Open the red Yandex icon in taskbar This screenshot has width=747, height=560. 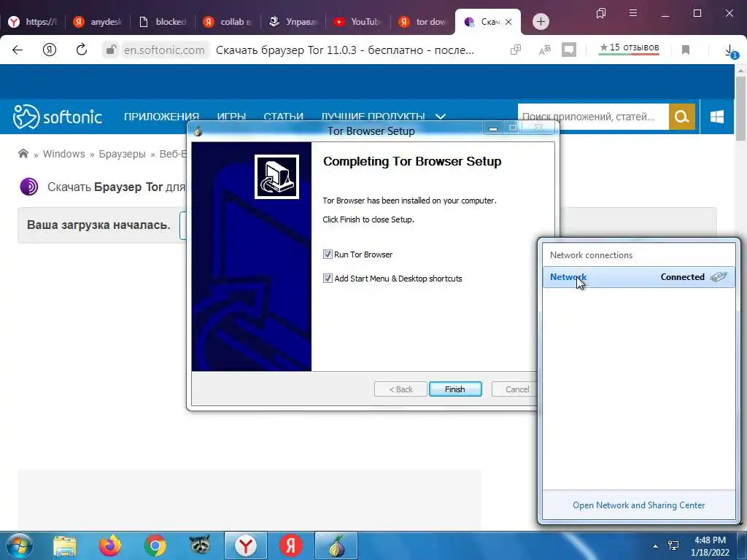pyautogui.click(x=291, y=545)
